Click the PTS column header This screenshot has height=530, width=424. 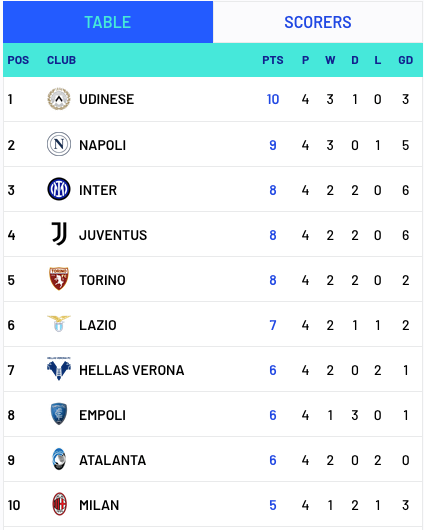(x=273, y=60)
